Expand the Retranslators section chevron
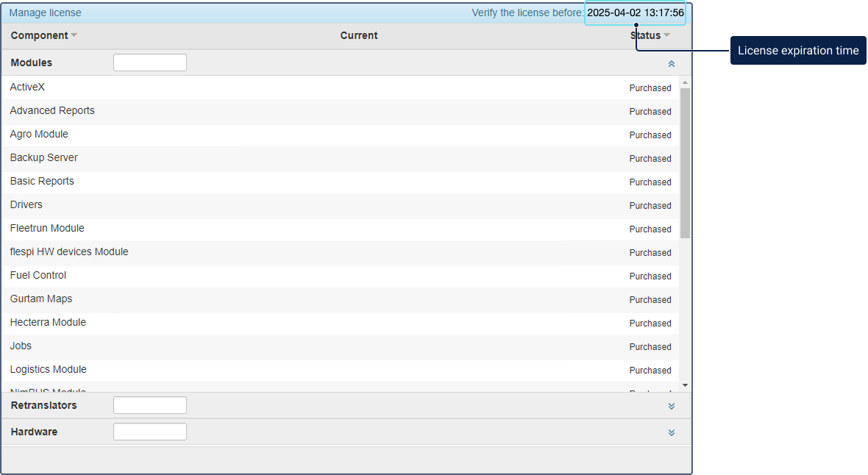 (x=671, y=406)
